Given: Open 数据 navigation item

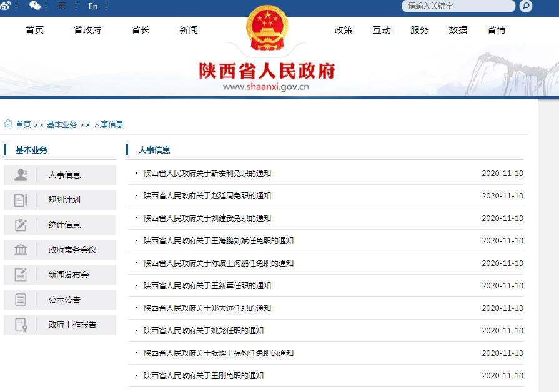Looking at the screenshot, I should pyautogui.click(x=458, y=30).
